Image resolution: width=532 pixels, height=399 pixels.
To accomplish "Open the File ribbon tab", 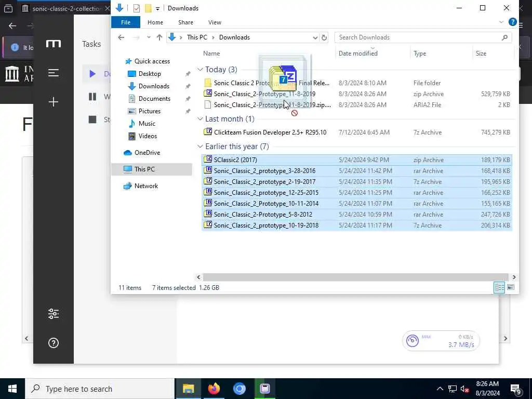I will click(x=126, y=22).
